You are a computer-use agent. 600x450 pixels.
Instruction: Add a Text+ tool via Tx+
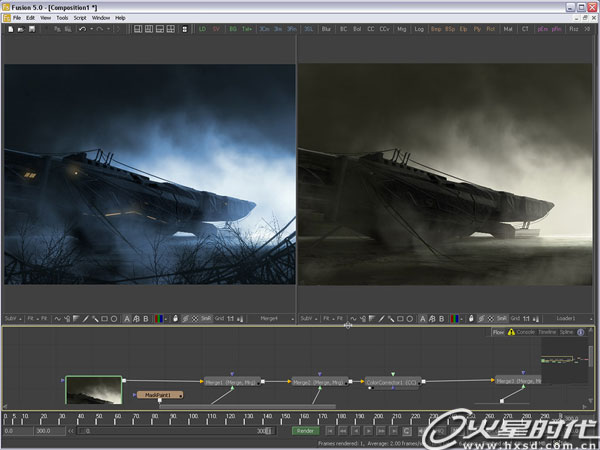246,29
